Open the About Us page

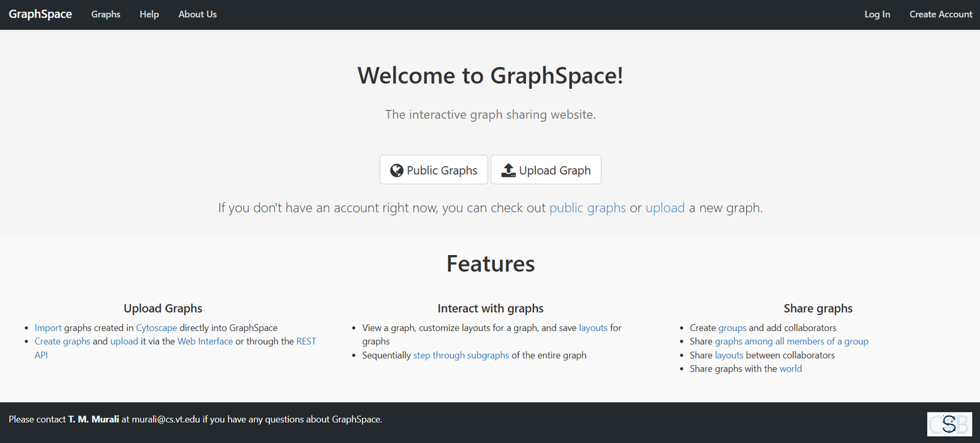coord(197,14)
